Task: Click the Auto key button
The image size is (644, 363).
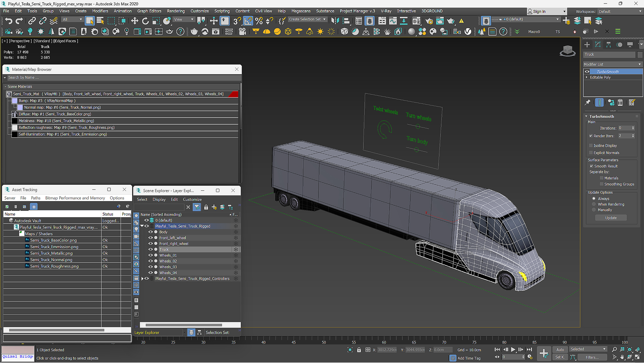Action: click(560, 350)
